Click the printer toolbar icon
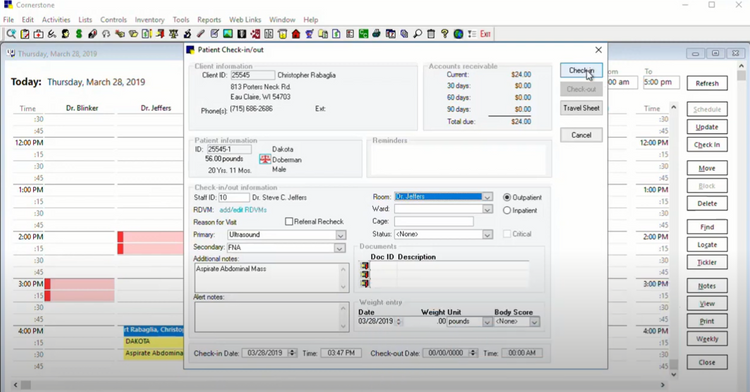The height and width of the screenshot is (392, 750). tap(377, 34)
